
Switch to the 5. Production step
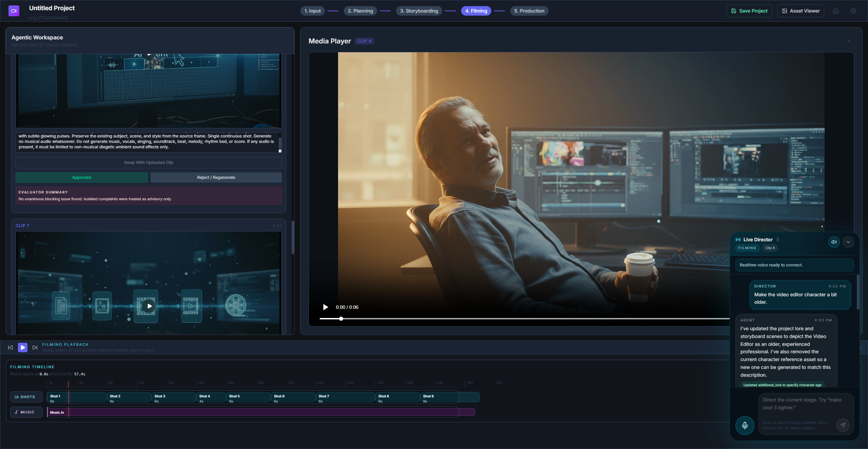[529, 11]
